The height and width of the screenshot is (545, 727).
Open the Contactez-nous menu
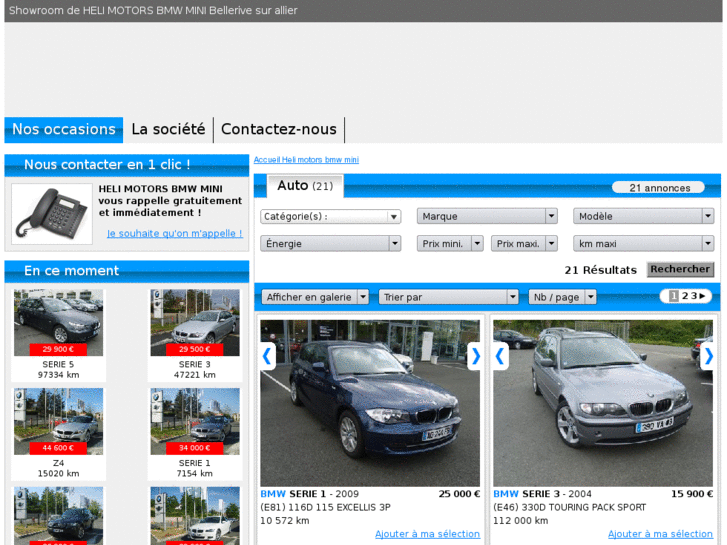(x=279, y=129)
